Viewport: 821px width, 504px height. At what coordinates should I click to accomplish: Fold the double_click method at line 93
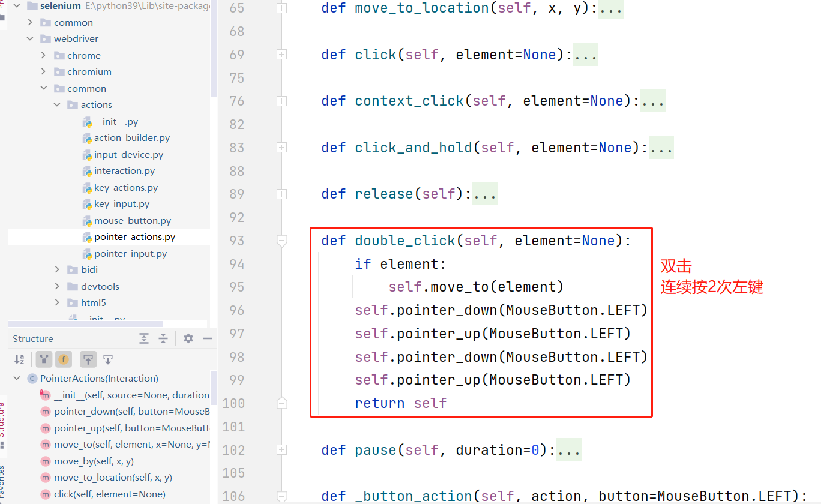281,241
